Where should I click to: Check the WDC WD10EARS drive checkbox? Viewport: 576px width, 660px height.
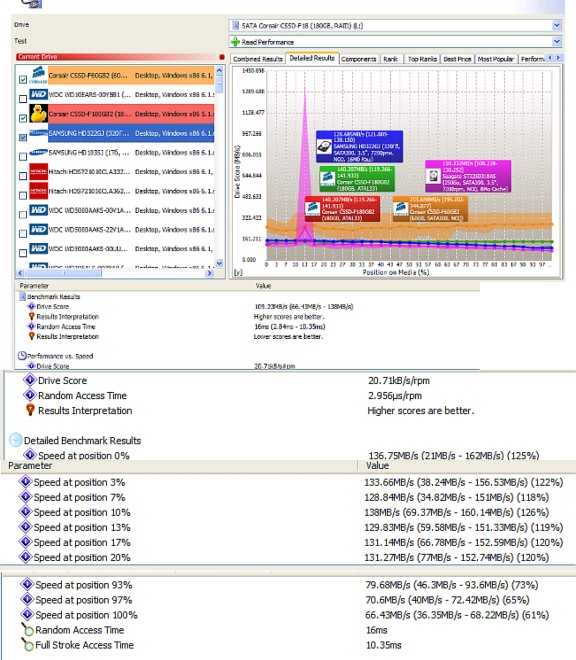[23, 99]
